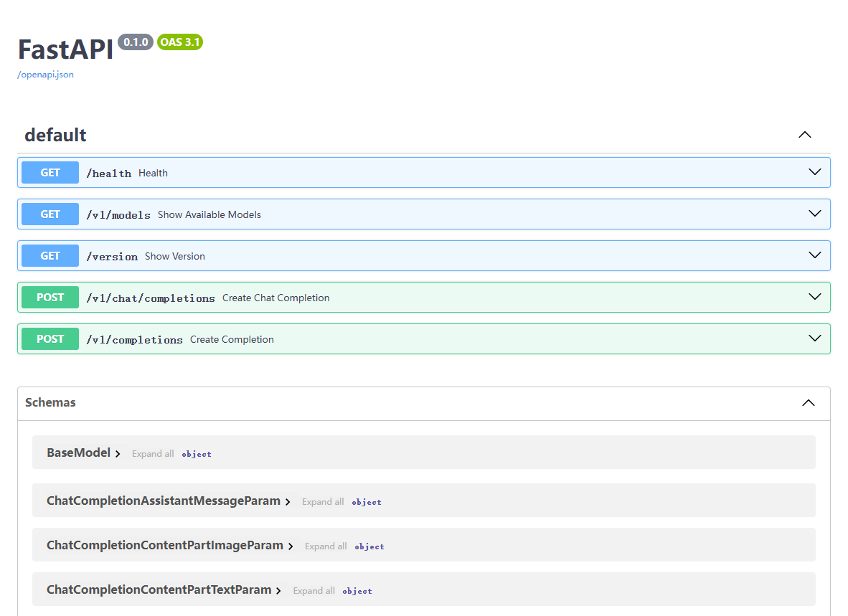Click the POST badge for /v1/chat/completions
The width and height of the screenshot is (848, 616).
50,297
